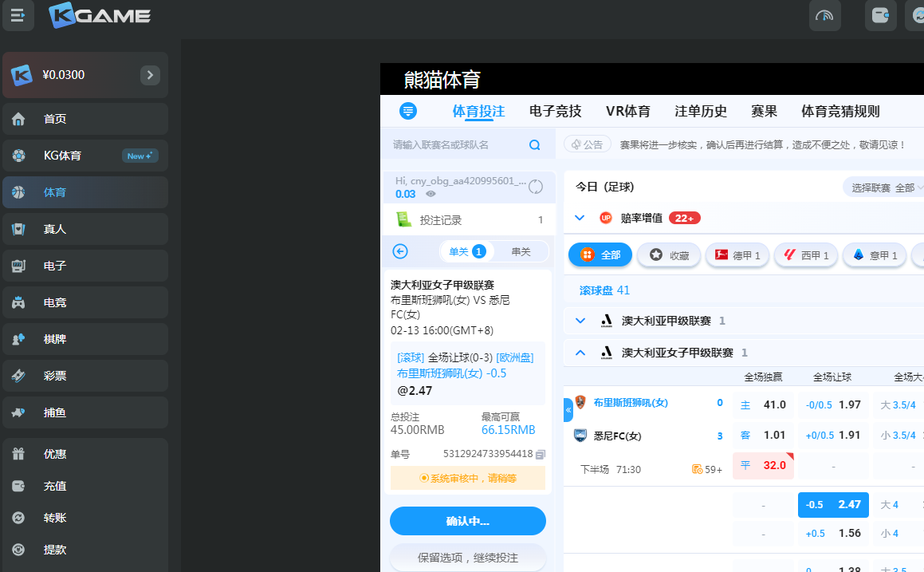Expand the 澳大利亚甲级联赛 league row
Image resolution: width=924 pixels, height=572 pixels.
click(x=580, y=321)
